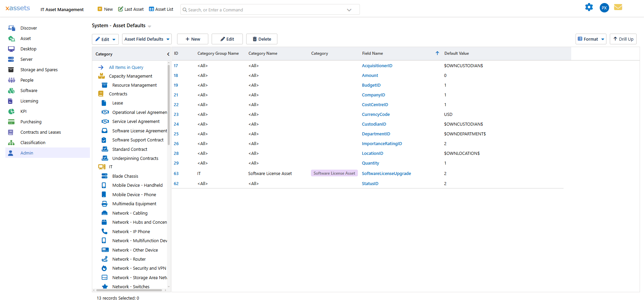Viewport: 644px width, 306px height.
Task: Select the Contracts category in the tree
Action: 118,94
